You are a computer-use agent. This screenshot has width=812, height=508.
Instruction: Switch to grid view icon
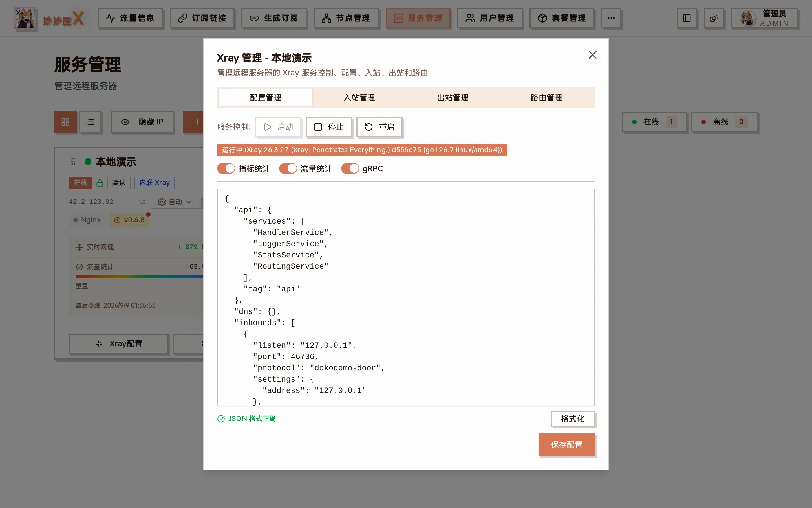(x=65, y=122)
